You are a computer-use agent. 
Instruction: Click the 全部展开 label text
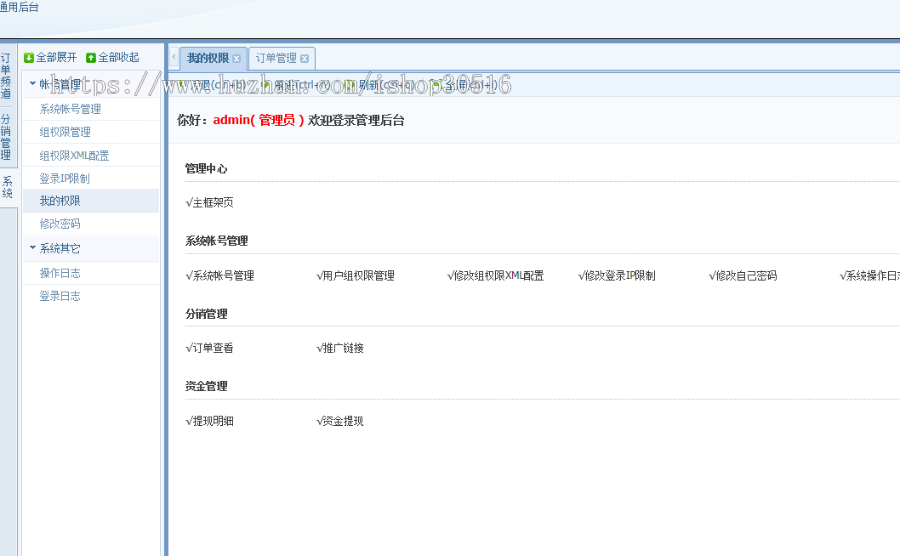56,57
